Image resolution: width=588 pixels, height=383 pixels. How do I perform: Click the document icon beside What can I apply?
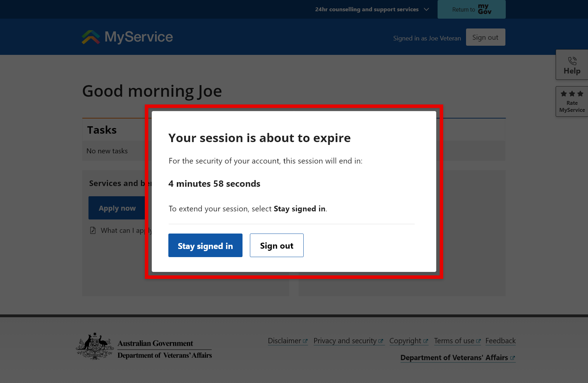click(93, 230)
